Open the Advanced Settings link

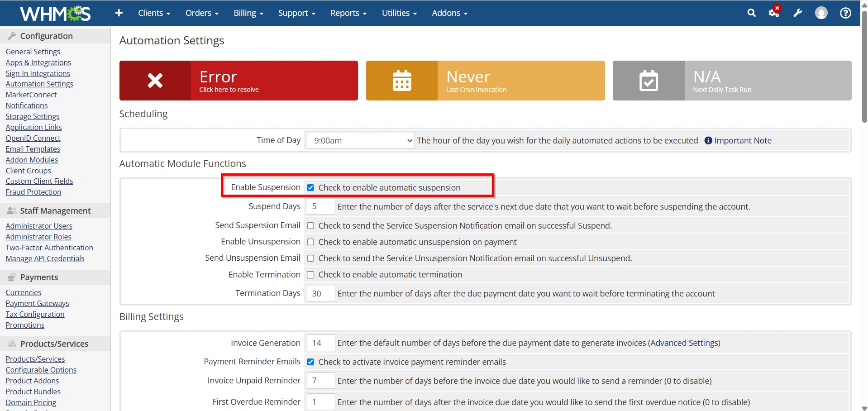click(x=684, y=343)
